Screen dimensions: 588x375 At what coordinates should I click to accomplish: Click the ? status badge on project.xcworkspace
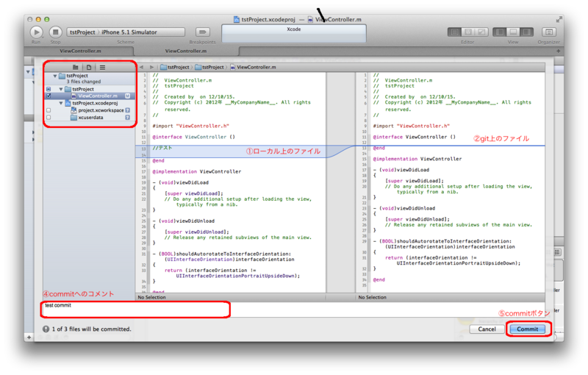coord(127,110)
